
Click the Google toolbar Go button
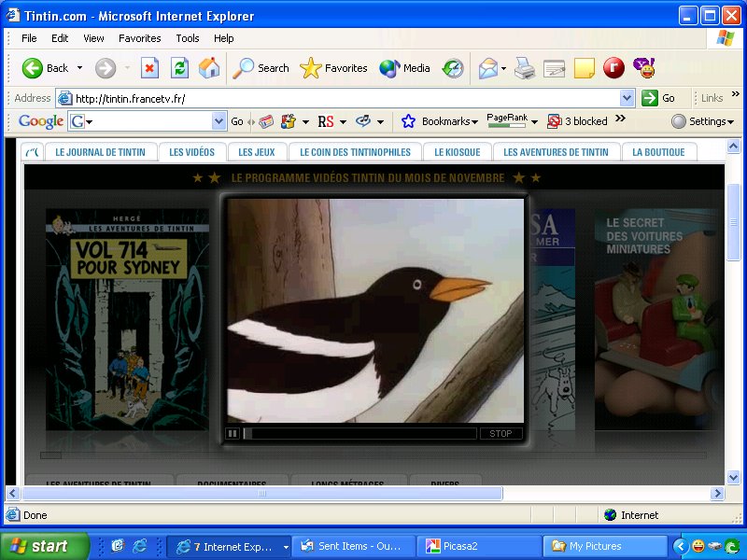click(x=237, y=121)
